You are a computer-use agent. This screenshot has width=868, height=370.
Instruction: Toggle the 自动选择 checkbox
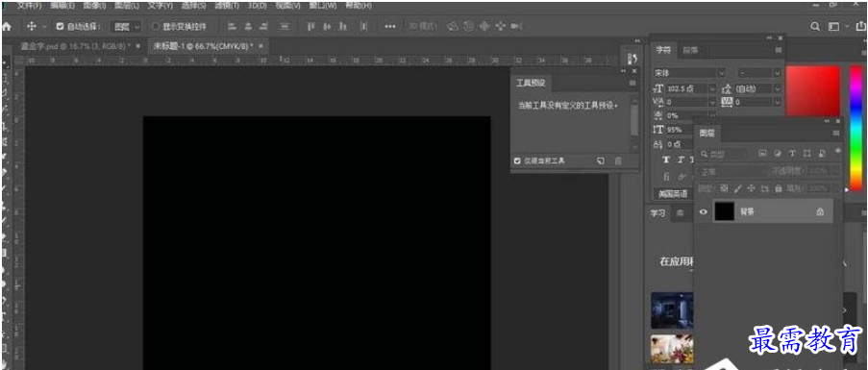coord(60,26)
